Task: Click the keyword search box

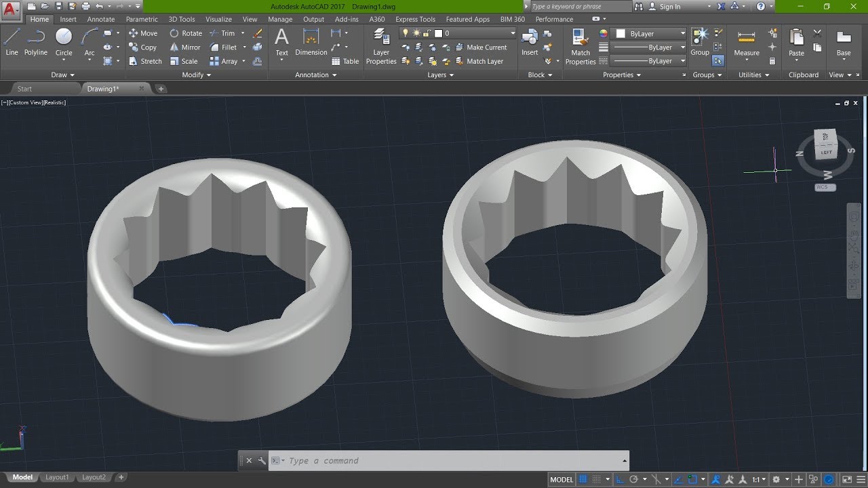Action: 580,6
